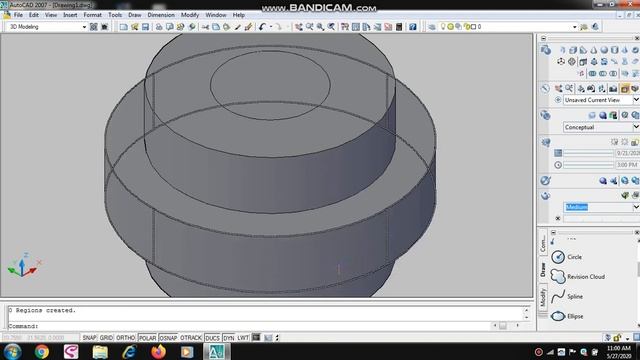Click the Plot printer icon
640x360 pixels.
pos(159,27)
